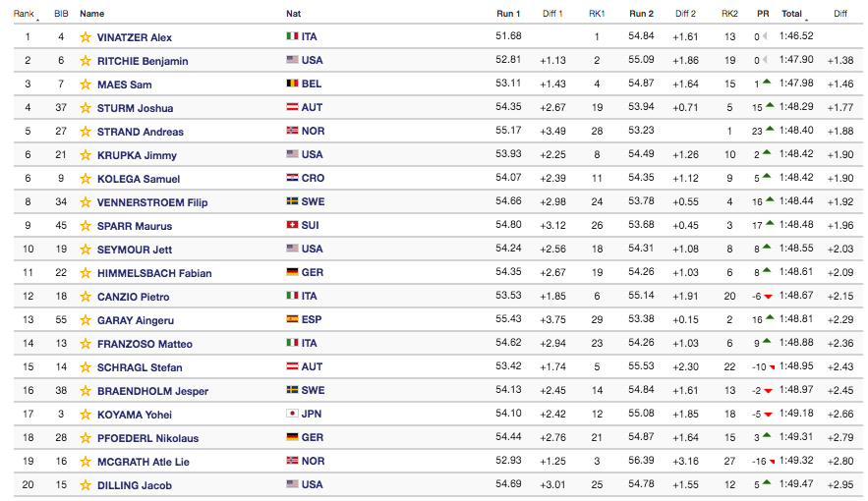The image size is (868, 501).
Task: Sort by the Run 1 column header
Action: click(x=508, y=14)
